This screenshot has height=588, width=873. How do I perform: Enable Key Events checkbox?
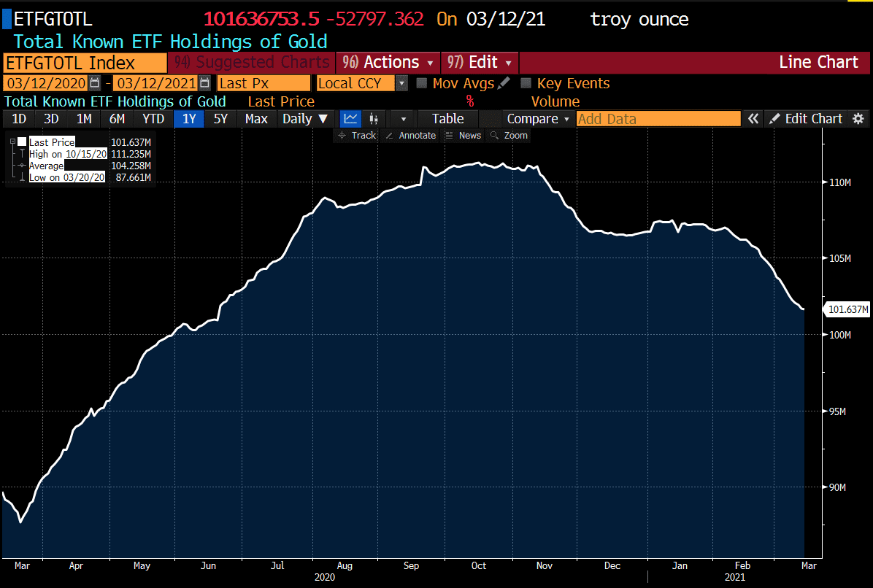526,83
